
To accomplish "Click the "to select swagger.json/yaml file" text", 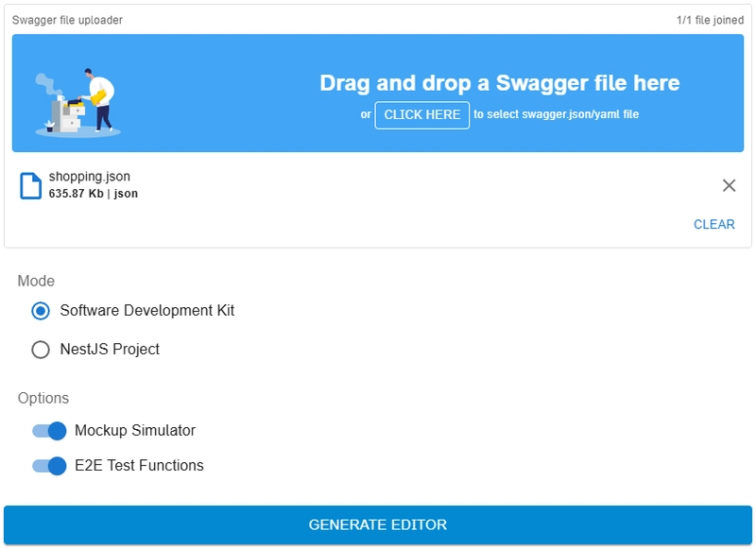I will [x=556, y=115].
